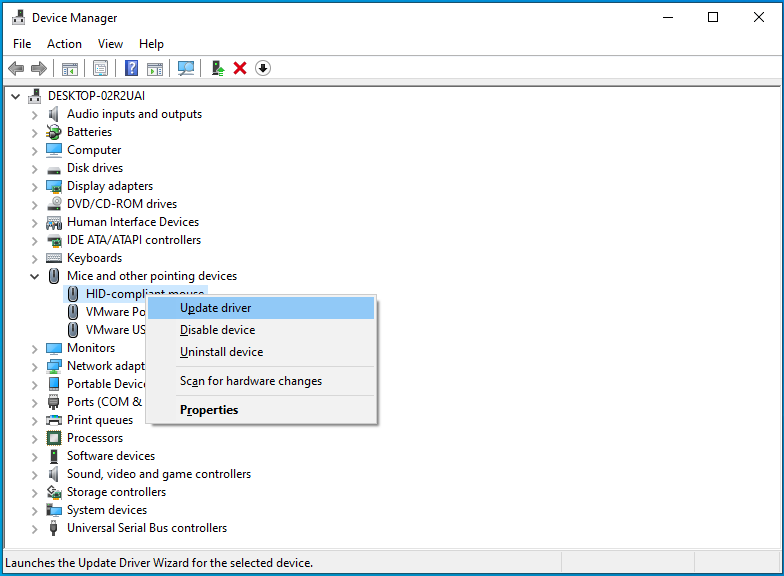This screenshot has width=784, height=576.
Task: Click the Scan for hardware changes monitor icon
Action: tap(186, 68)
